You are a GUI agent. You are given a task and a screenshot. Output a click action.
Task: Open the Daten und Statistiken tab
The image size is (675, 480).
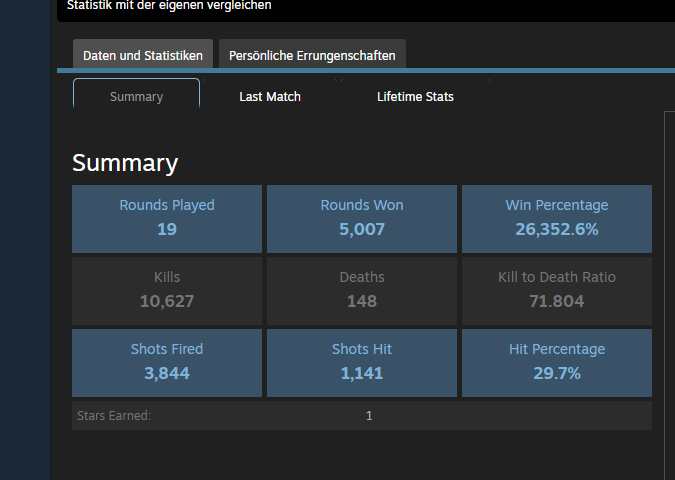coord(143,55)
